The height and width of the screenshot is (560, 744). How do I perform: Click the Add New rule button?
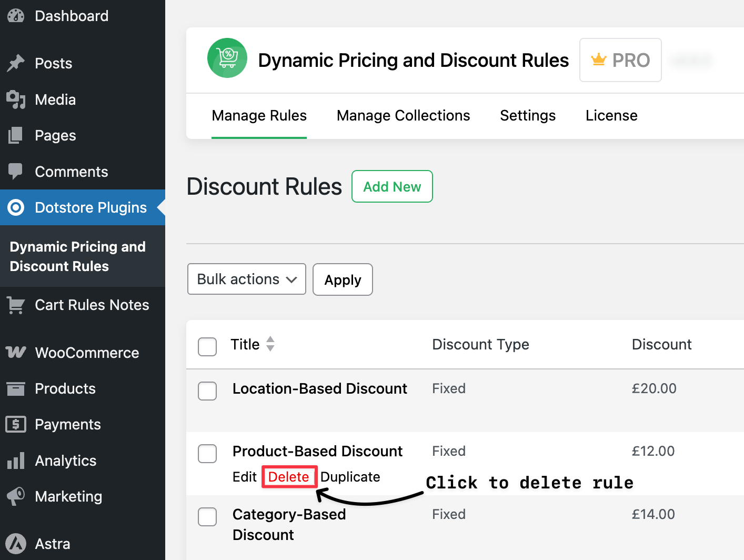click(392, 186)
